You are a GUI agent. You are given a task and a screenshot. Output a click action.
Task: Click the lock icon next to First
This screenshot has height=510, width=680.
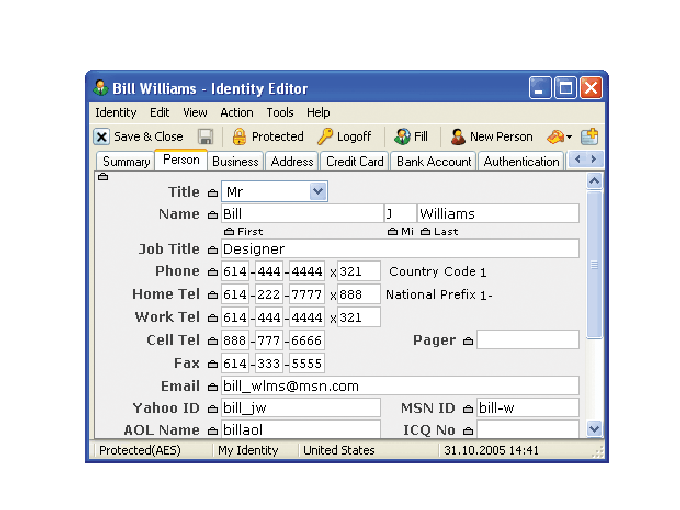coord(229,232)
